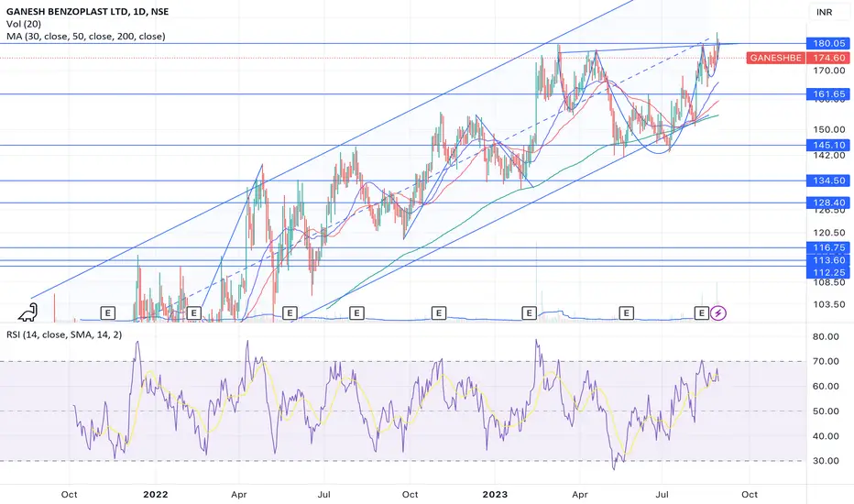Screen dimensions: 854x504
Task: Select the GANESH BENZOPLAST LTD symbol title
Action: 87,11
